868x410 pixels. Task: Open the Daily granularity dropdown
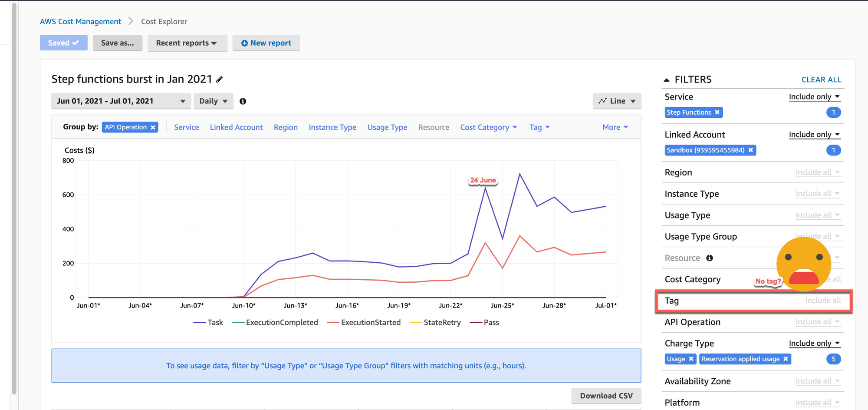[x=213, y=101]
